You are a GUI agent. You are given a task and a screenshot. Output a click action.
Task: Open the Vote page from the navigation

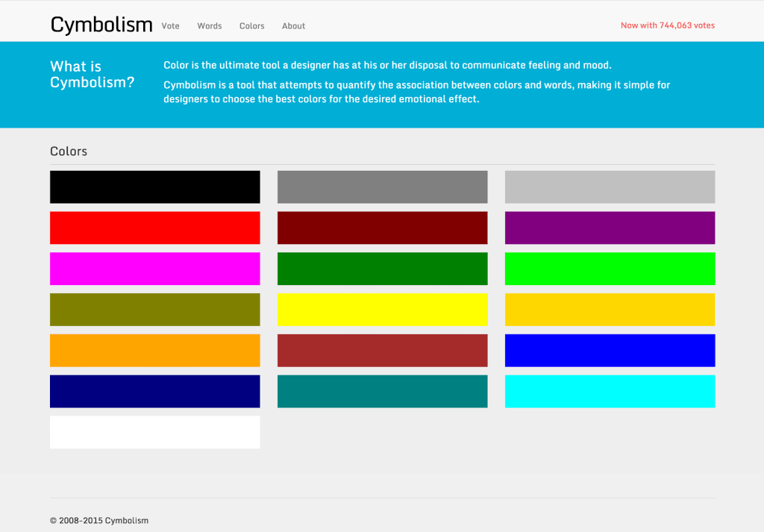click(x=170, y=25)
